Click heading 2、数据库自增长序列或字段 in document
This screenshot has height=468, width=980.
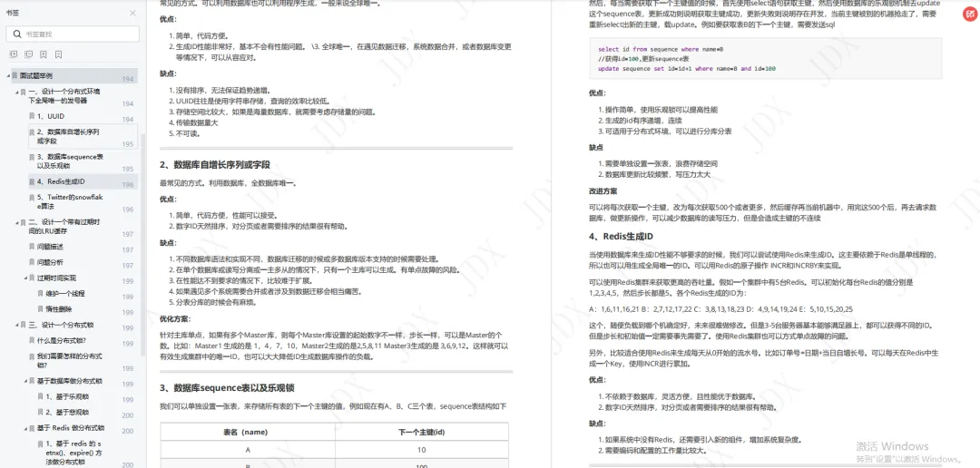(214, 165)
